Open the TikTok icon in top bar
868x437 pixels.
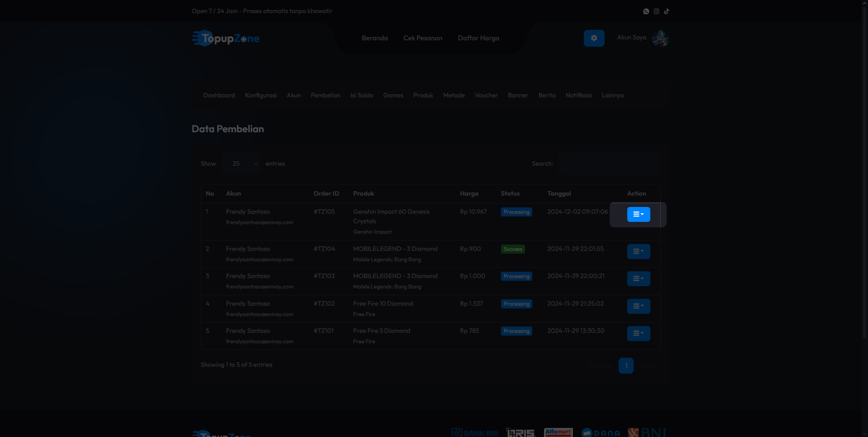[667, 11]
